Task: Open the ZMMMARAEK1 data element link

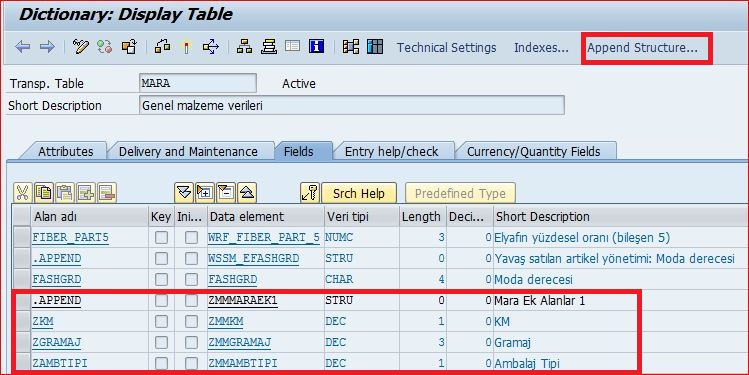Action: (243, 301)
